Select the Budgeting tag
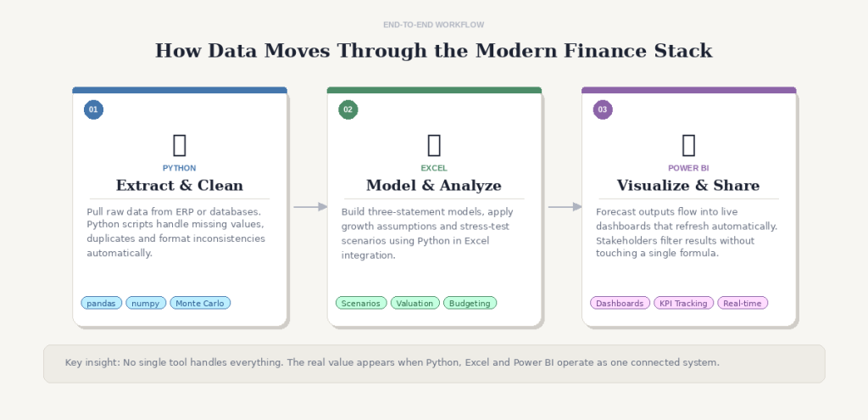The width and height of the screenshot is (868, 420). click(x=470, y=303)
